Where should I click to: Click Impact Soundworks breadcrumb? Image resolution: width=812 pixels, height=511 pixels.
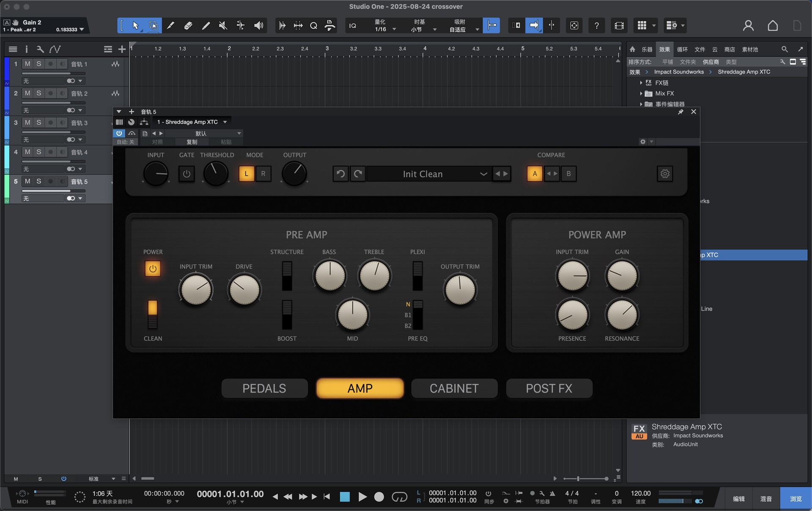point(679,72)
